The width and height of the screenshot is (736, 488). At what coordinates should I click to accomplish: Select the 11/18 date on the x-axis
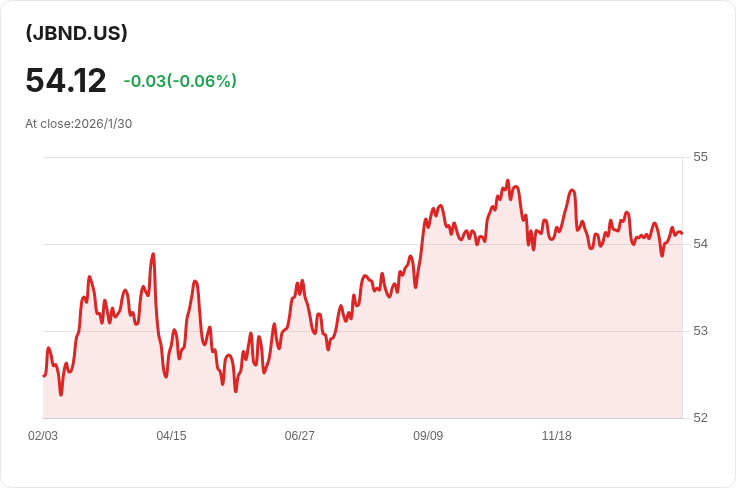(556, 436)
